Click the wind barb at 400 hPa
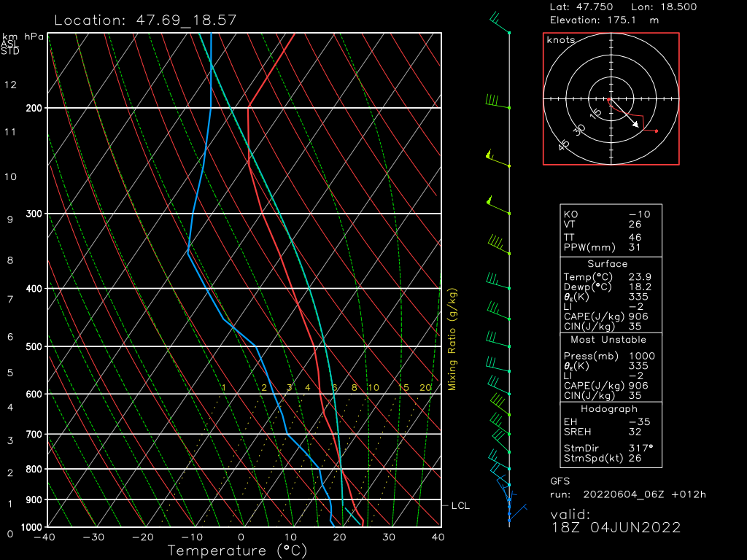 pyautogui.click(x=497, y=284)
